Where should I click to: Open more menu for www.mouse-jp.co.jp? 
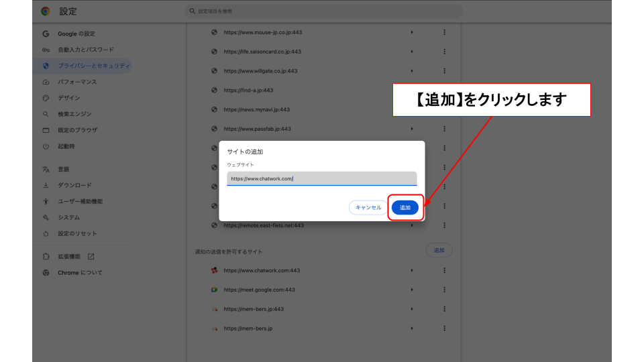[444, 32]
